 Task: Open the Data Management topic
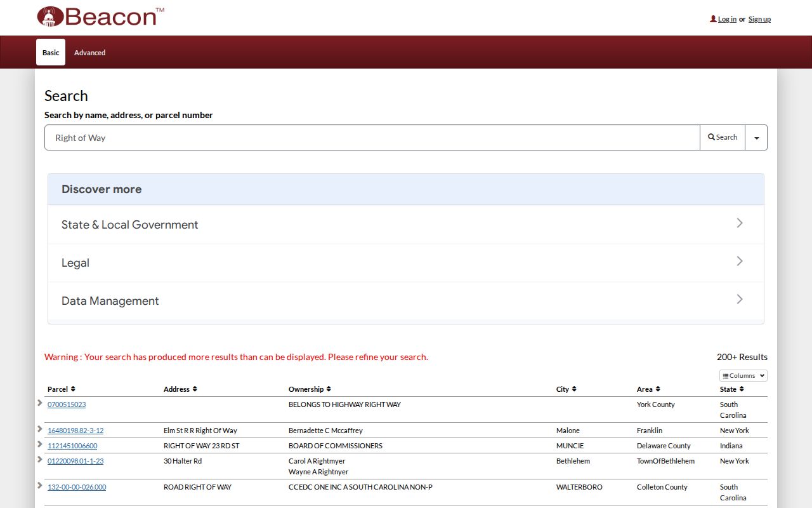coord(406,301)
